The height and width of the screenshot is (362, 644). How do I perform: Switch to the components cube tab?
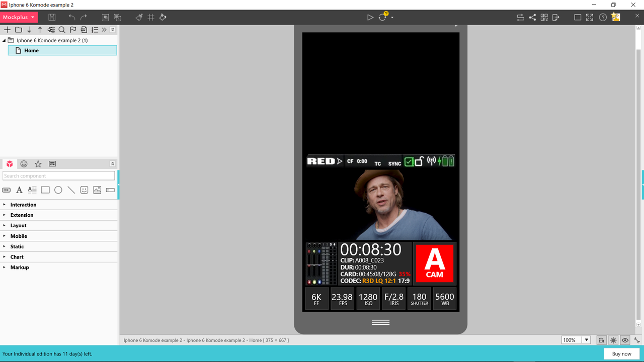point(10,164)
